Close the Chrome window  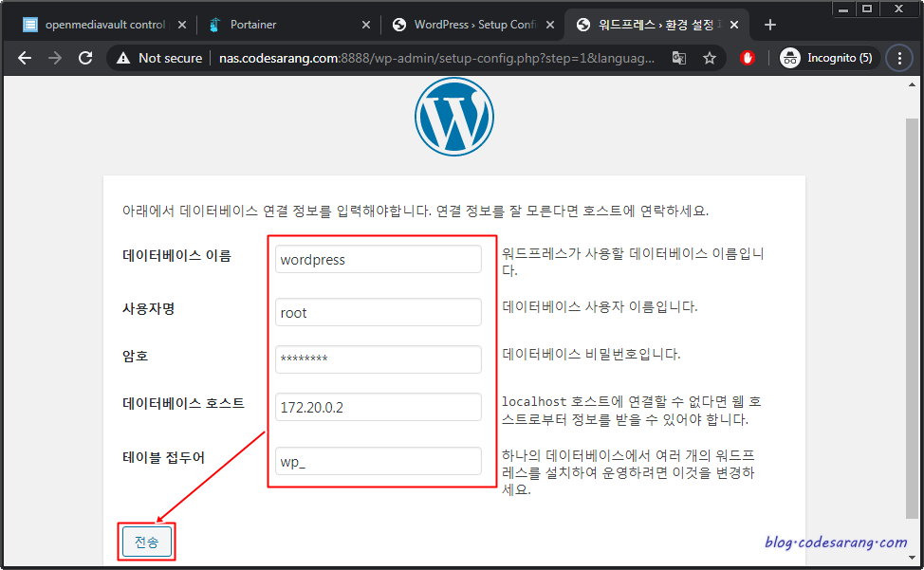tap(898, 9)
